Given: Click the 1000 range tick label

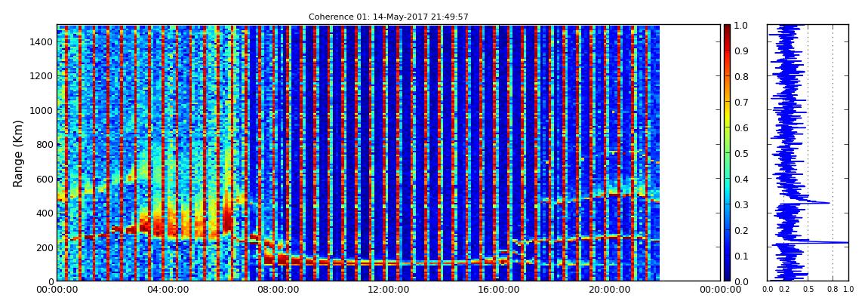Looking at the screenshot, I should [x=41, y=110].
